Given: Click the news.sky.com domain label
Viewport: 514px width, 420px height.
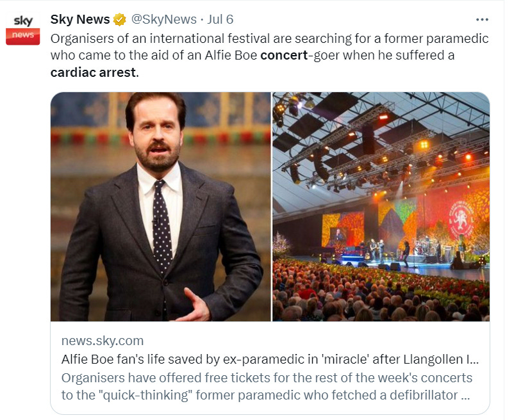Looking at the screenshot, I should 103,341.
